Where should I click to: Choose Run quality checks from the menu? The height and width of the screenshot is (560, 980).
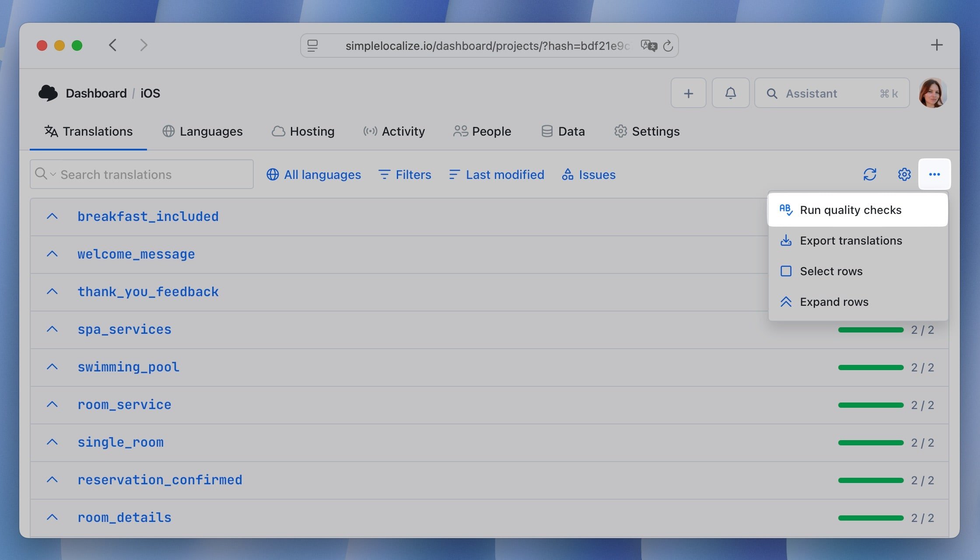click(x=850, y=210)
